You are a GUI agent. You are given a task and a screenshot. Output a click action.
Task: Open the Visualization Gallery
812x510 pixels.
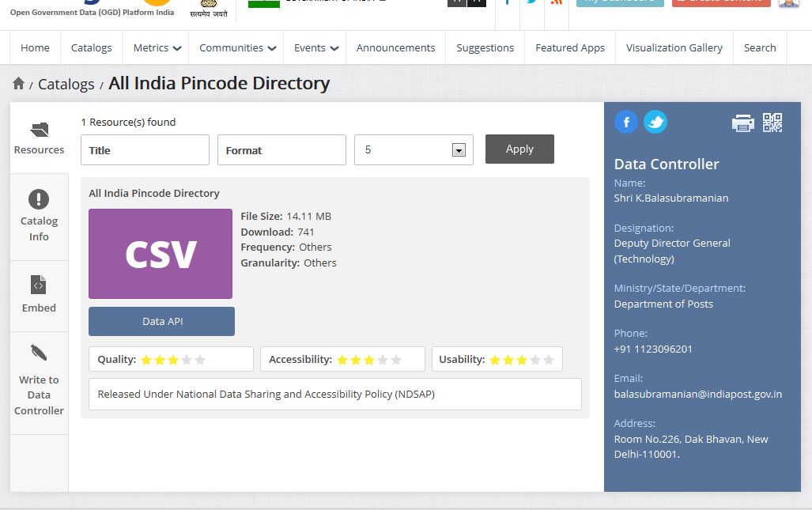(x=674, y=47)
